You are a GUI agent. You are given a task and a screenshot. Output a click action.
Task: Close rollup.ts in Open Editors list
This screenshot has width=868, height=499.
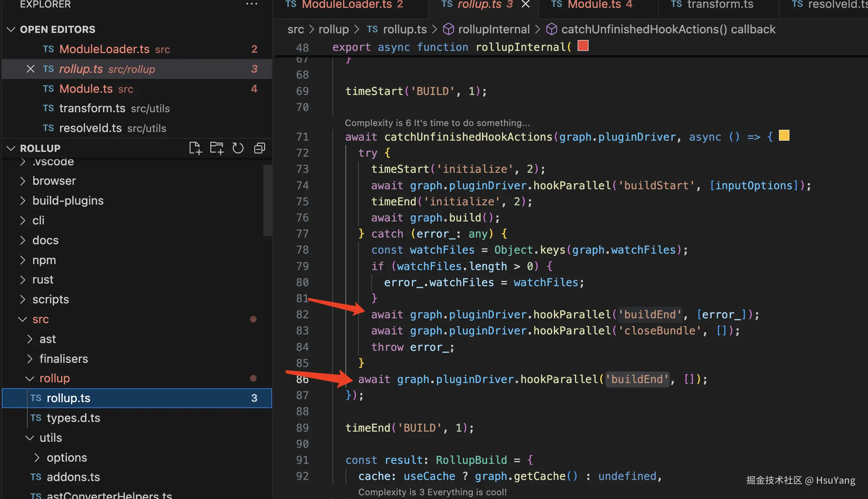31,69
